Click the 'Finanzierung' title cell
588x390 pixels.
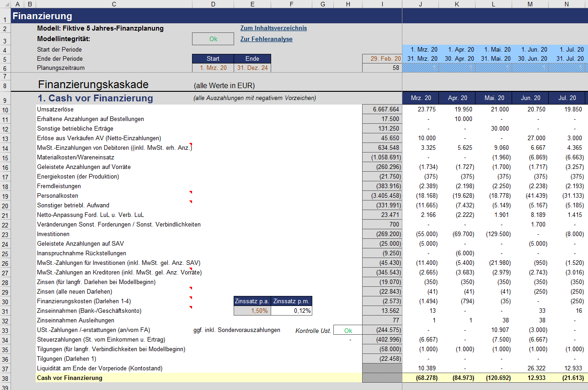(43, 16)
